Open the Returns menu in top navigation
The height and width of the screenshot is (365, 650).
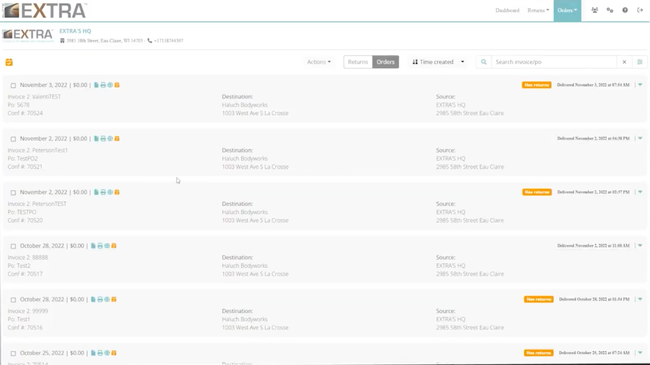pos(538,10)
